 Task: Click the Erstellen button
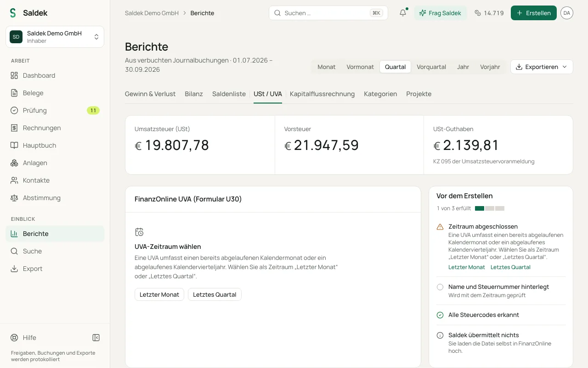click(534, 13)
